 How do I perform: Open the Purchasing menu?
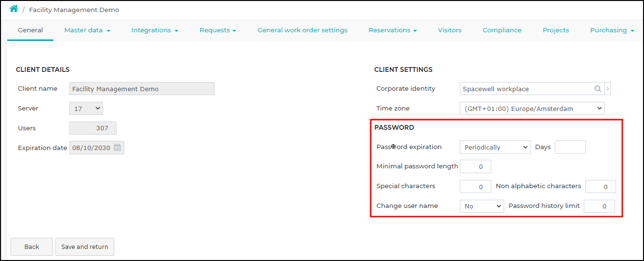[x=612, y=30]
